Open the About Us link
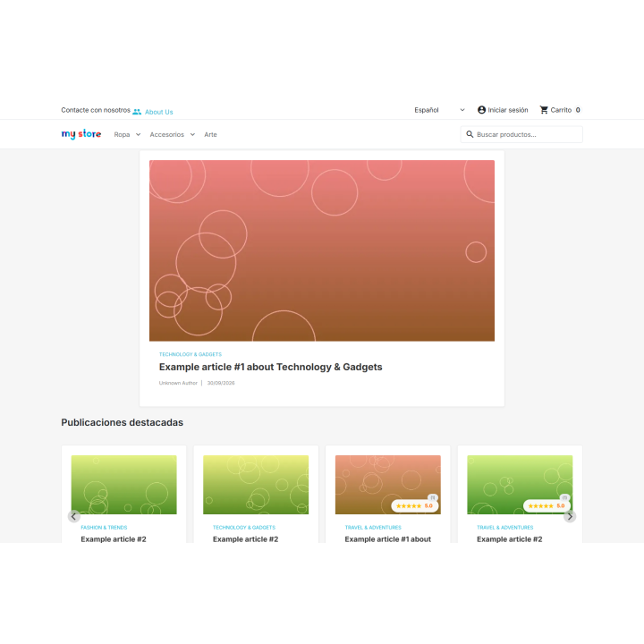Image resolution: width=644 pixels, height=644 pixels. tap(158, 112)
